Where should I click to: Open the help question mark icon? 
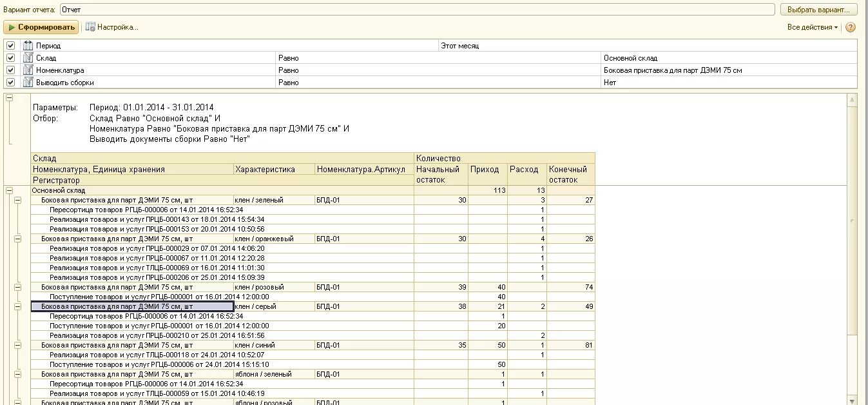pos(850,27)
